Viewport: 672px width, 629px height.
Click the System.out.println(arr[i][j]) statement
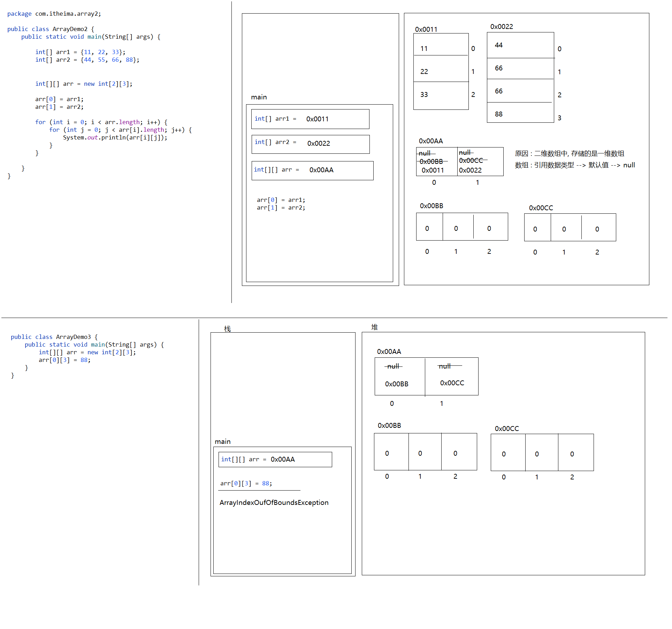pos(115,137)
